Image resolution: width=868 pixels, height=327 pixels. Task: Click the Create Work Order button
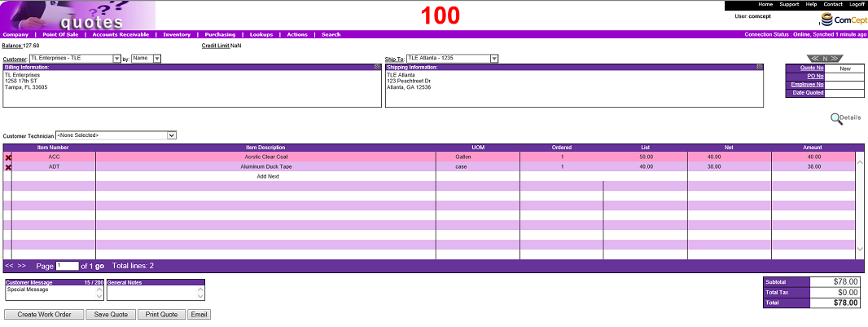pos(44,315)
